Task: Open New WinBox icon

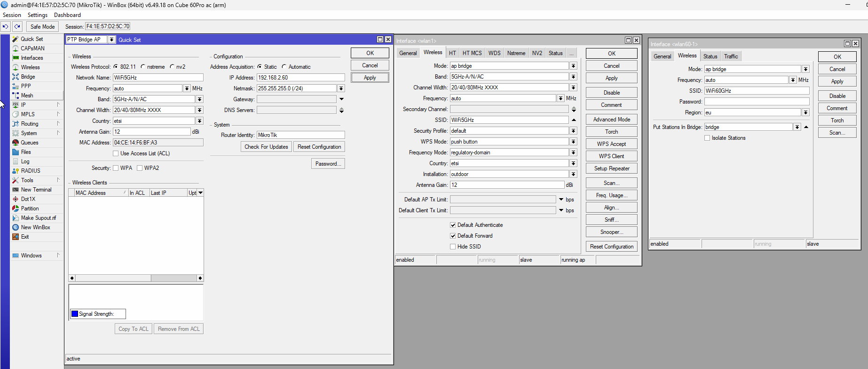Action: click(x=16, y=227)
